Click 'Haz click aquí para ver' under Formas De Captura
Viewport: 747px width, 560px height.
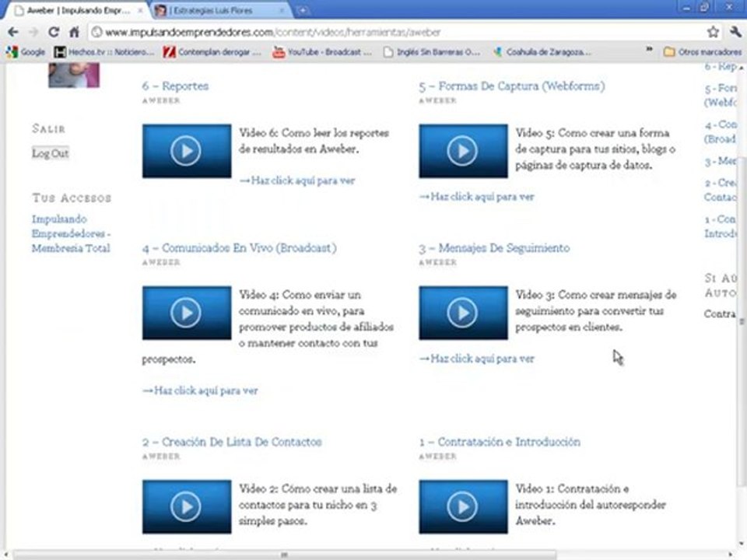pyautogui.click(x=476, y=197)
